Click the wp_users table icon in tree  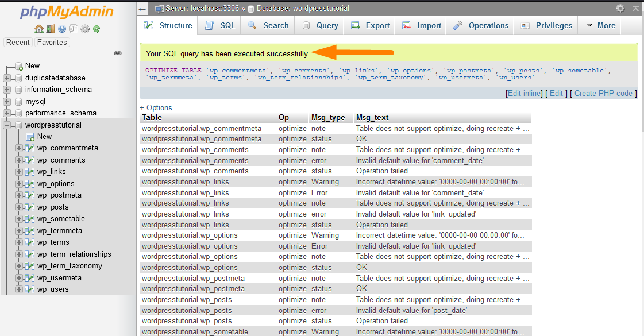[29, 289]
